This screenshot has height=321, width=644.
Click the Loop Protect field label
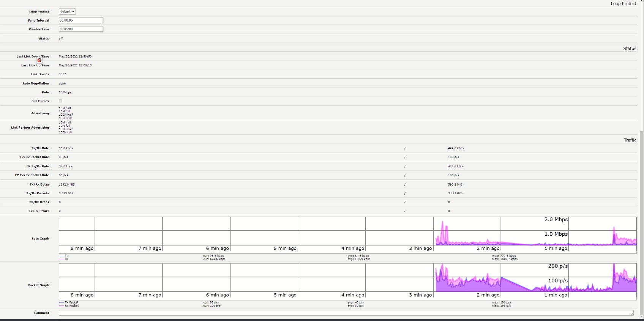(x=39, y=12)
